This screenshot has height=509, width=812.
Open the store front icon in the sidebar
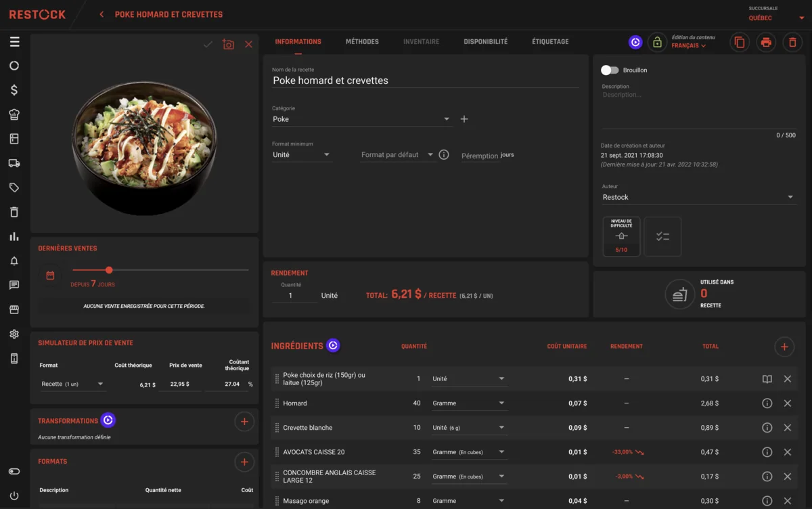coord(14,309)
